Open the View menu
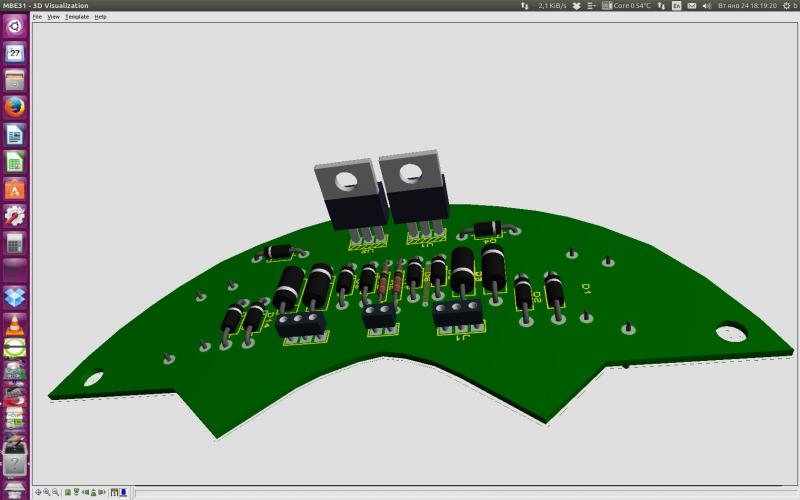 pyautogui.click(x=54, y=17)
